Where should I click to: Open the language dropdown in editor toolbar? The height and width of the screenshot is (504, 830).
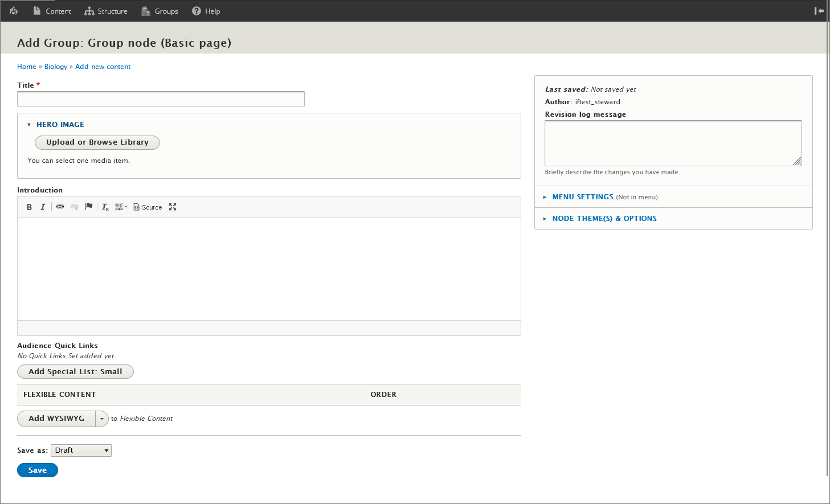click(121, 207)
